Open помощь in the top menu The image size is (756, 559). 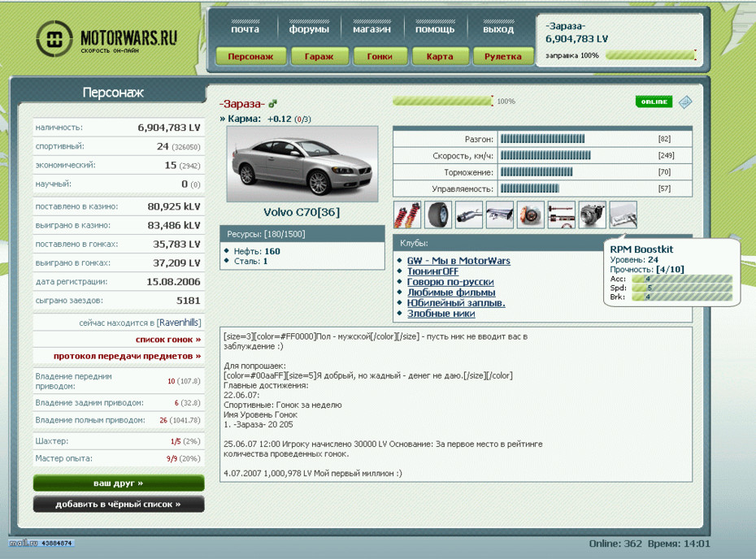tap(435, 29)
